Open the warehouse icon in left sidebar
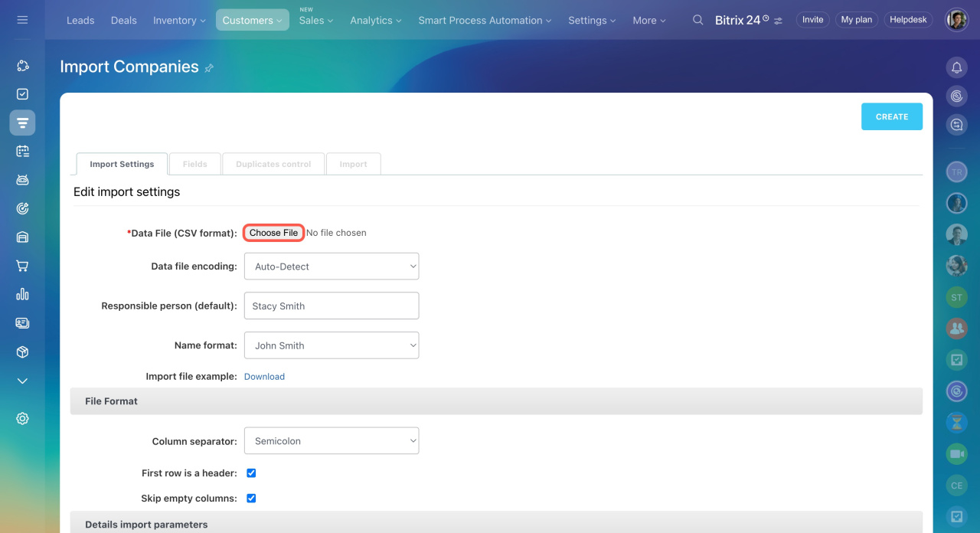980x533 pixels. click(x=22, y=237)
